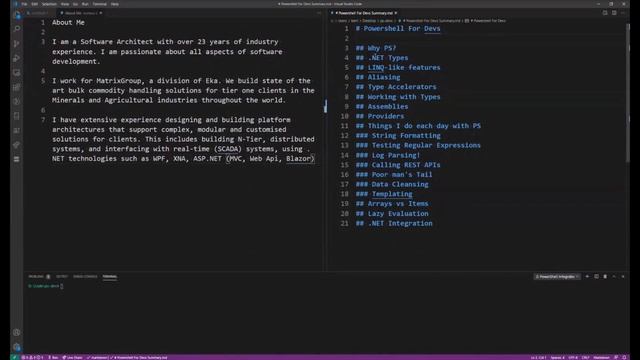Image resolution: width=640 pixels, height=360 pixels.
Task: Change indentation via Spaces in status bar
Action: (558, 358)
